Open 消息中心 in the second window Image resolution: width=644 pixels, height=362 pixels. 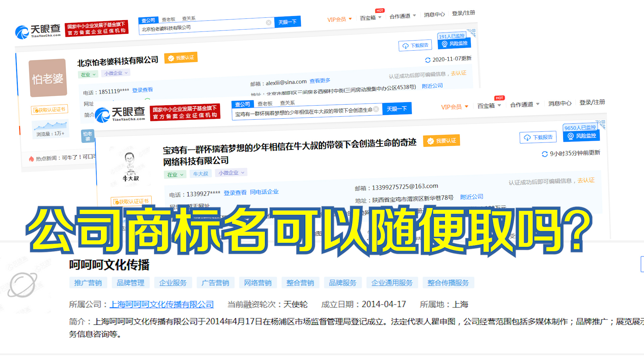560,103
